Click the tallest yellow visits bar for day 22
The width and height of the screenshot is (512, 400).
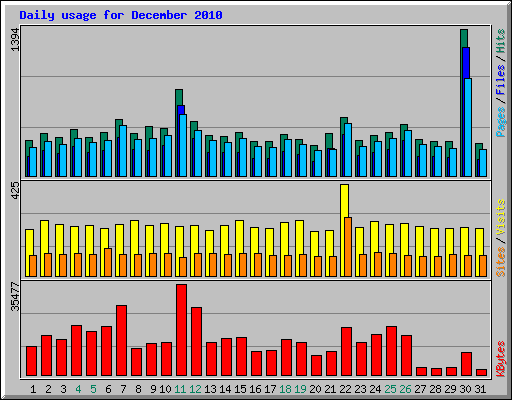345,201
